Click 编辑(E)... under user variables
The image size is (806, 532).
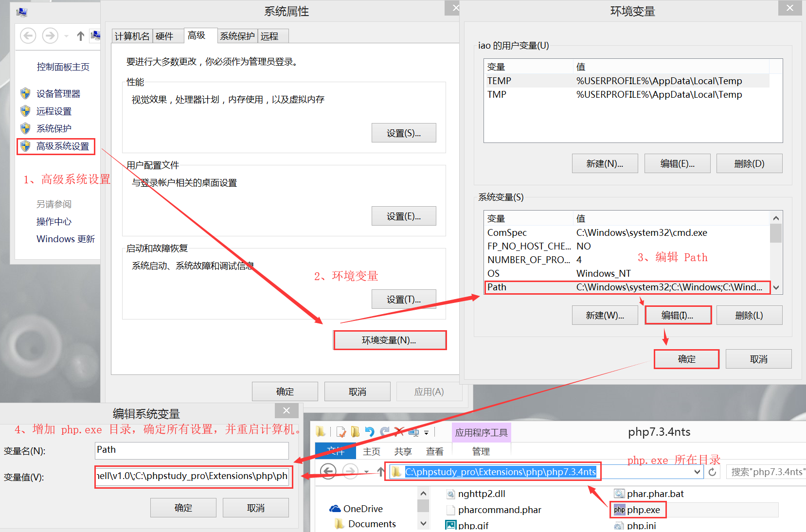678,163
